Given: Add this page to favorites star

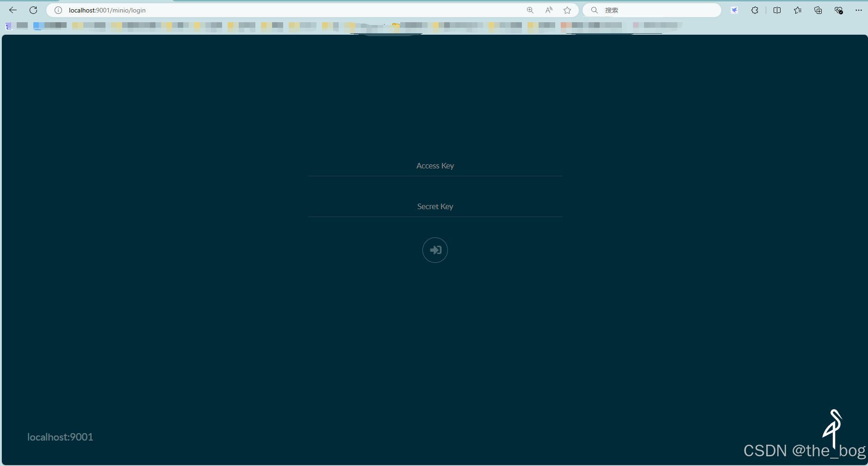Looking at the screenshot, I should (567, 10).
